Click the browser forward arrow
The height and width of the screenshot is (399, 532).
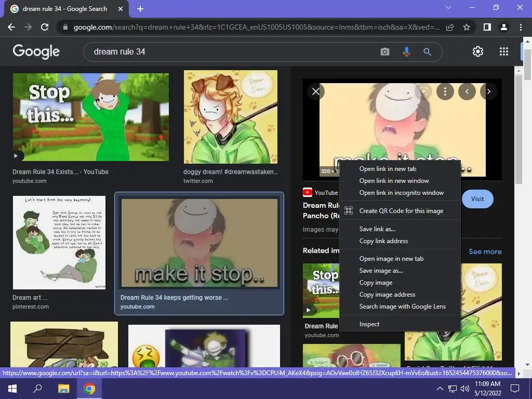click(x=28, y=27)
